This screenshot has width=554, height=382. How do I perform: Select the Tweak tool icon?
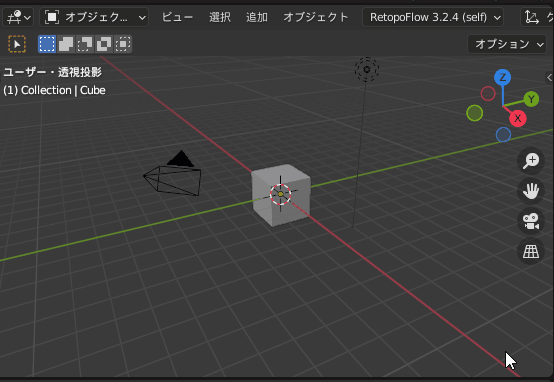click(17, 44)
